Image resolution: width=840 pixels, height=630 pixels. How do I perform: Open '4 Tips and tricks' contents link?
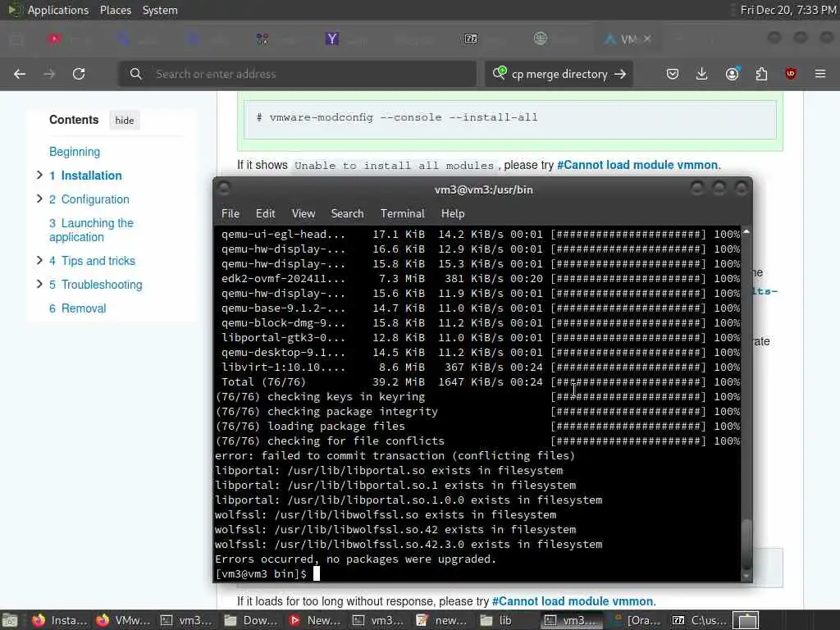pyautogui.click(x=92, y=261)
